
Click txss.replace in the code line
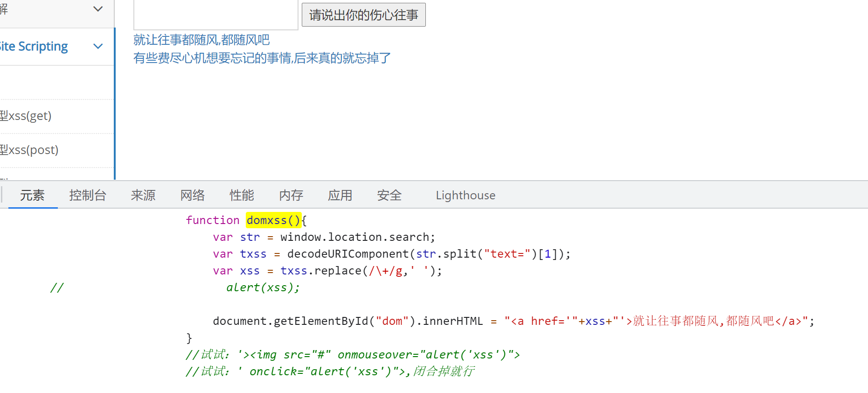tap(321, 271)
